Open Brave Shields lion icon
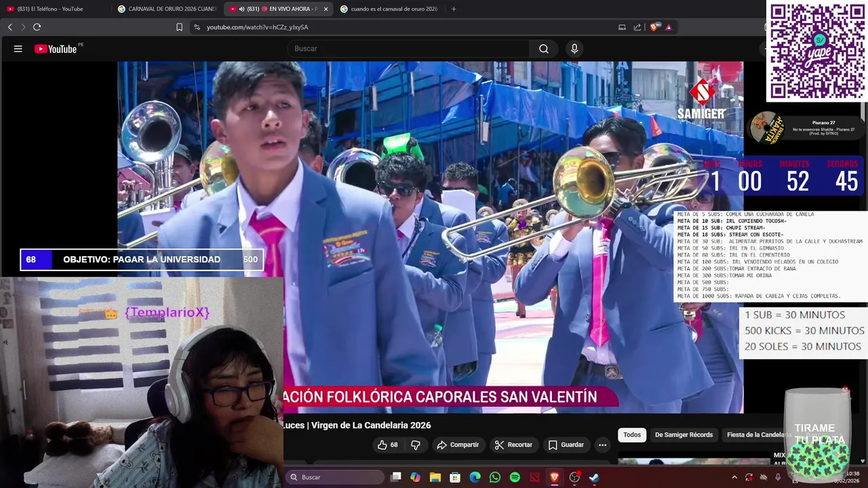868x488 pixels. click(x=654, y=27)
